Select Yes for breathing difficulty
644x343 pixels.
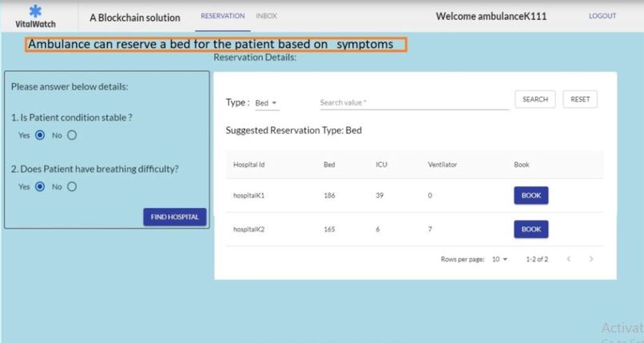(40, 187)
